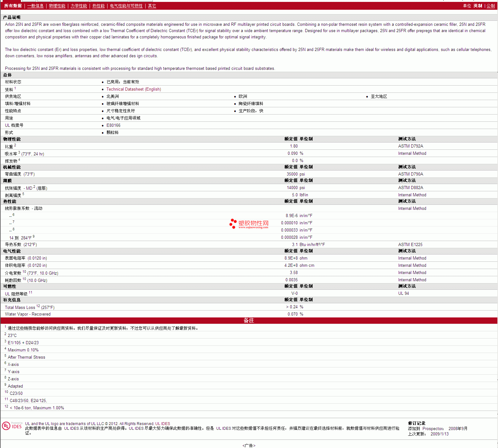Open the 热性能 tab
This screenshot has width=498, height=448.
click(x=98, y=6)
